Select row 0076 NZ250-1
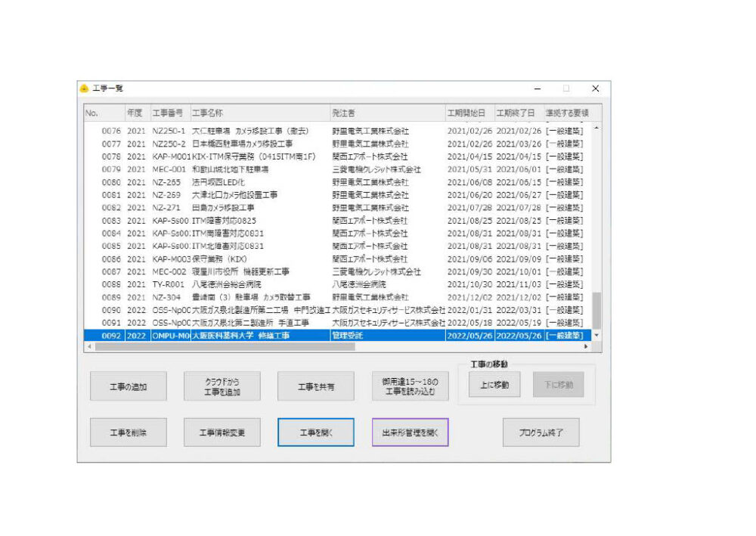This screenshot has height=536, width=756. click(337, 131)
